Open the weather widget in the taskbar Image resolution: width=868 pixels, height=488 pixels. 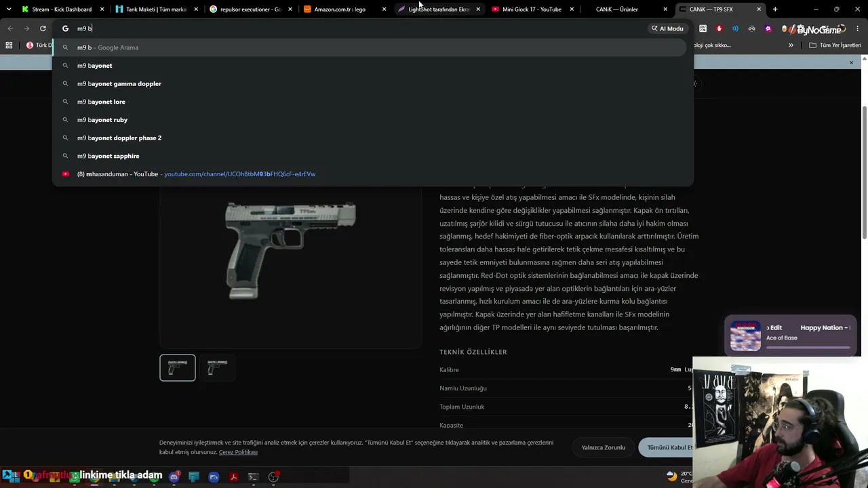click(678, 476)
